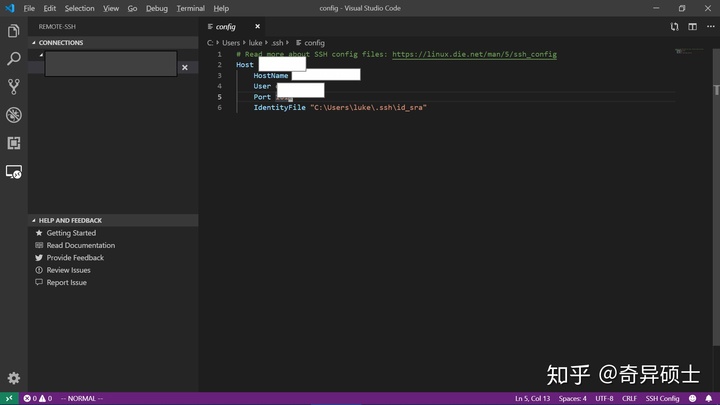The height and width of the screenshot is (405, 720).
Task: Click the remote window indicator in status bar
Action: [9, 398]
